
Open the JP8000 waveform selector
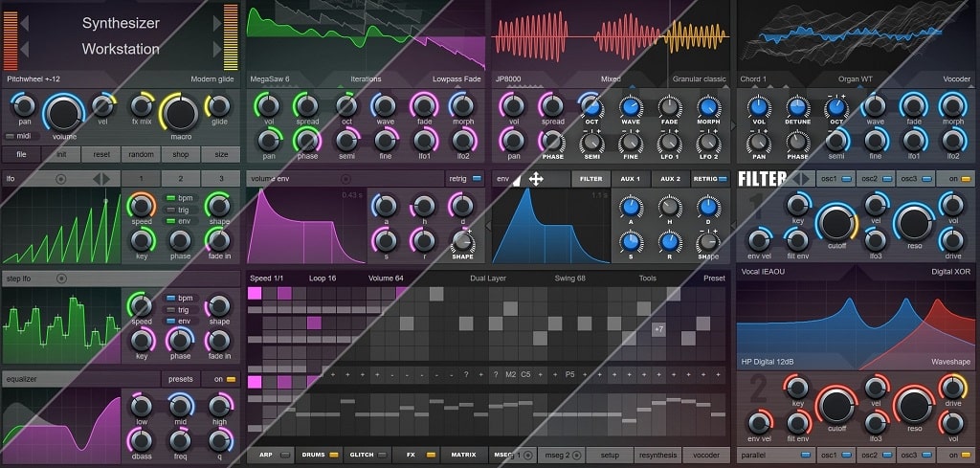coord(508,79)
